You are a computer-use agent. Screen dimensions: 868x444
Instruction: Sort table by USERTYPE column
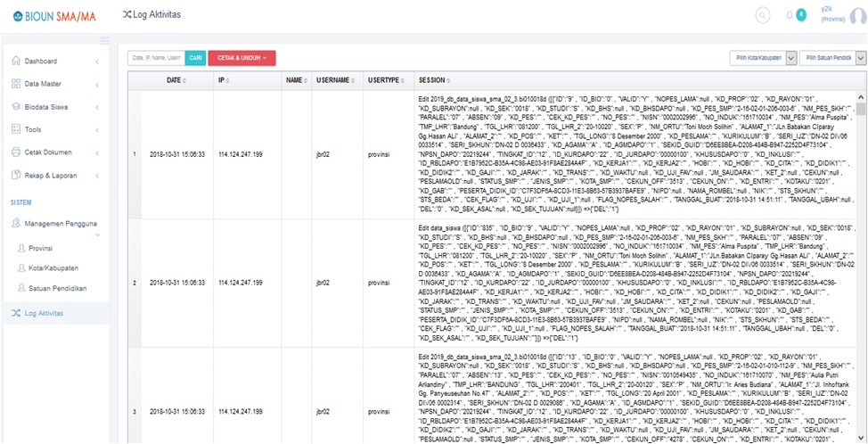pos(389,80)
